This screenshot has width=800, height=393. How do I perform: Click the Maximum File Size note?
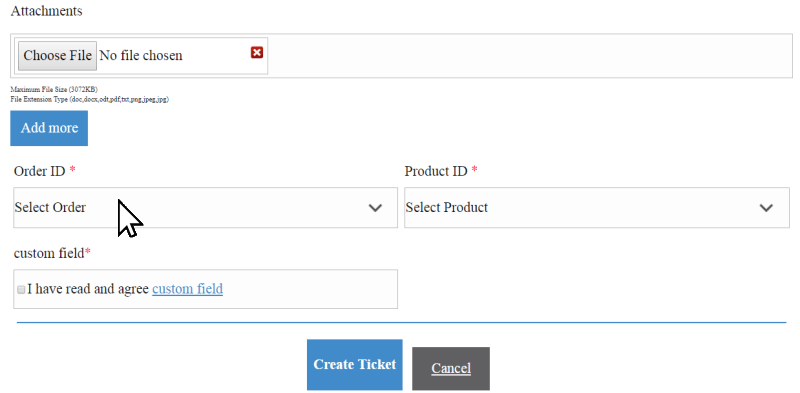pyautogui.click(x=54, y=89)
